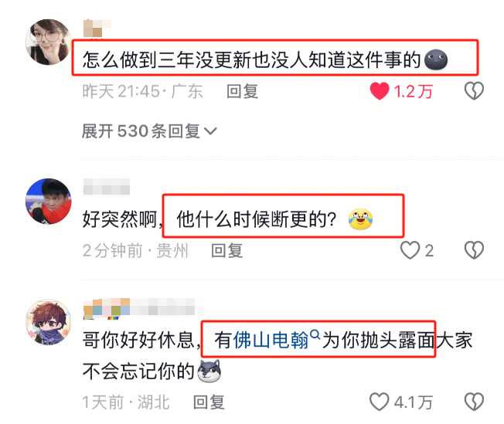Tap the third commenter's blurred username
The height and width of the screenshot is (424, 504).
point(143,308)
